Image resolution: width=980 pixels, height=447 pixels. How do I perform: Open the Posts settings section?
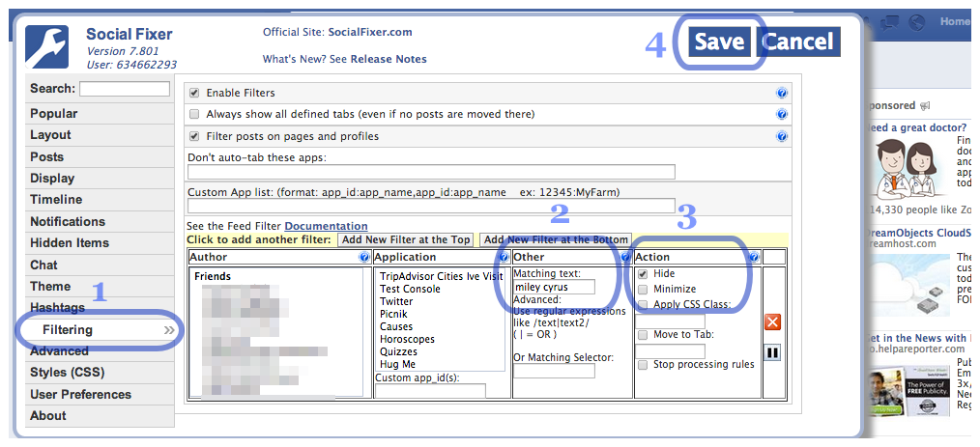coord(100,156)
